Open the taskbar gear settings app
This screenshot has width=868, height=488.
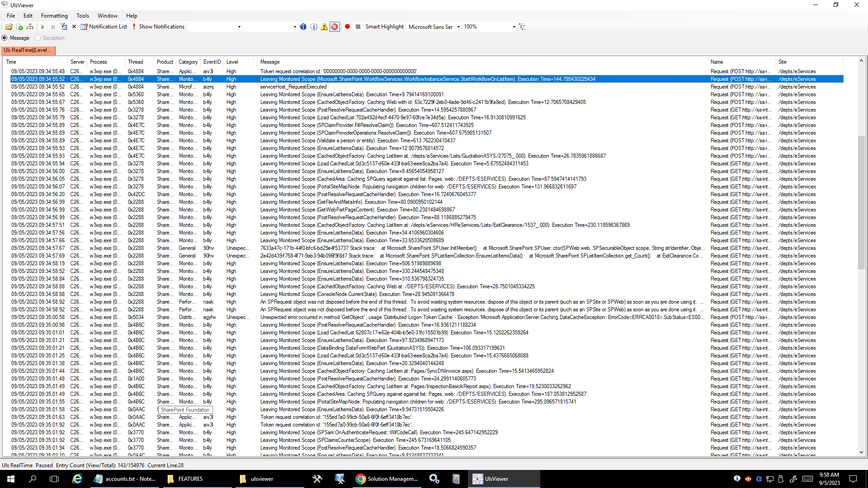tap(434, 479)
